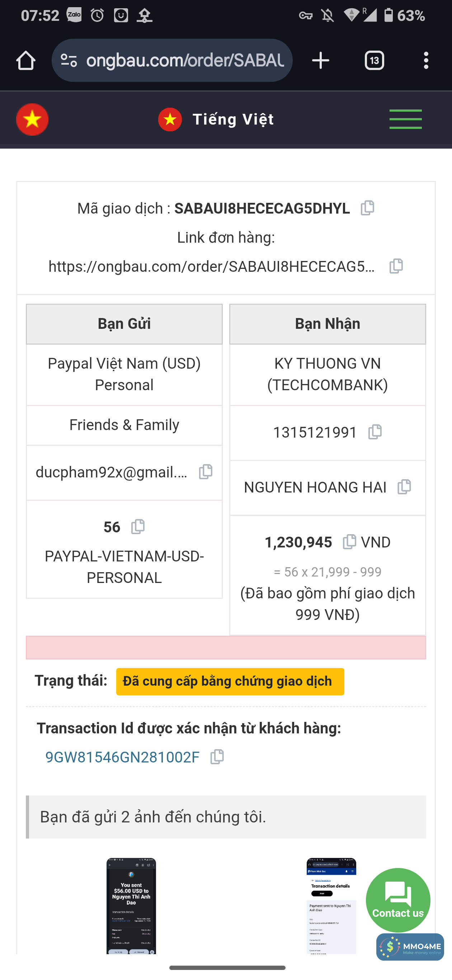
Task: Open the tab switcher showing 13 tabs
Action: [374, 61]
